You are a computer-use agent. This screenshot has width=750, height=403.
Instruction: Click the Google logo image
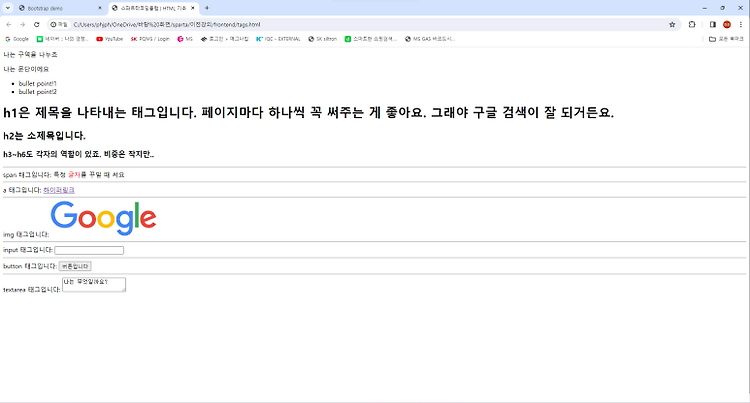pyautogui.click(x=103, y=218)
